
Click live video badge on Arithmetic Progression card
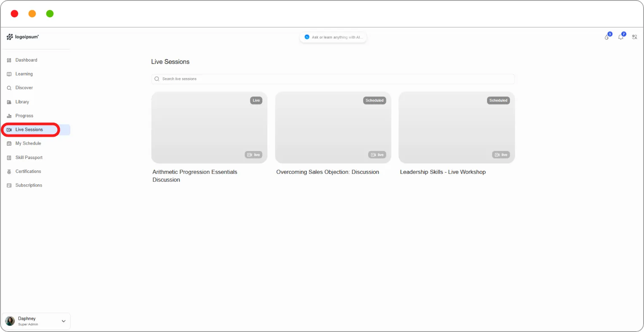pyautogui.click(x=253, y=155)
